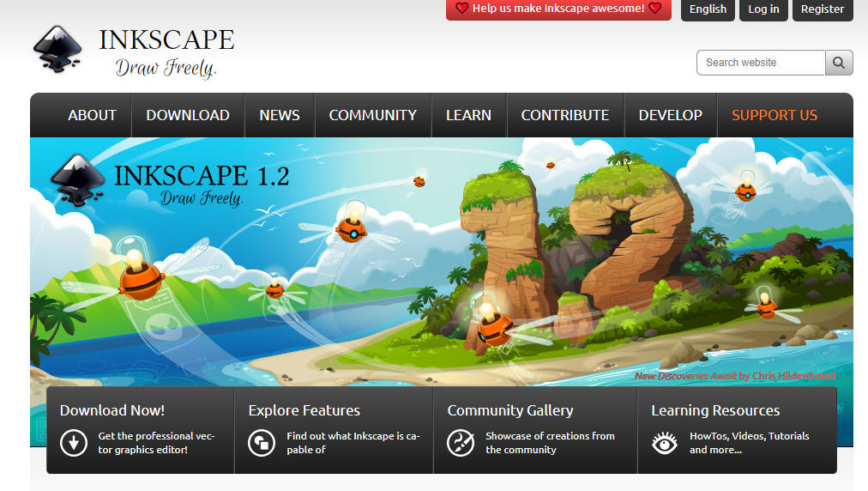Click the Inkscape mountain logo in header
The height and width of the screenshot is (491, 868).
tap(57, 50)
